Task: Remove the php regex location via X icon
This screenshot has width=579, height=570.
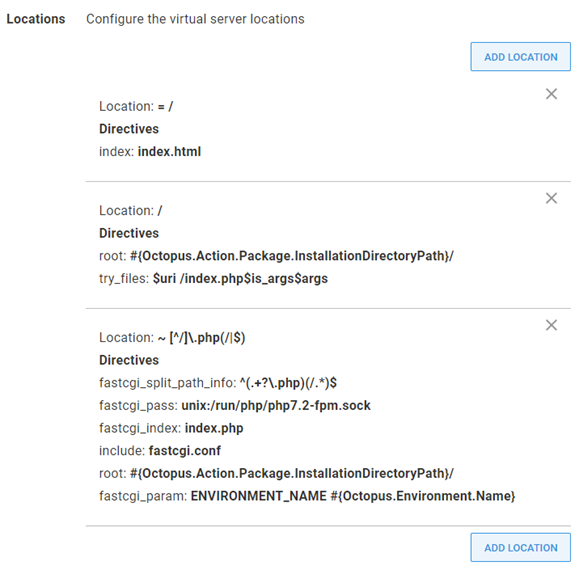Action: pyautogui.click(x=551, y=325)
